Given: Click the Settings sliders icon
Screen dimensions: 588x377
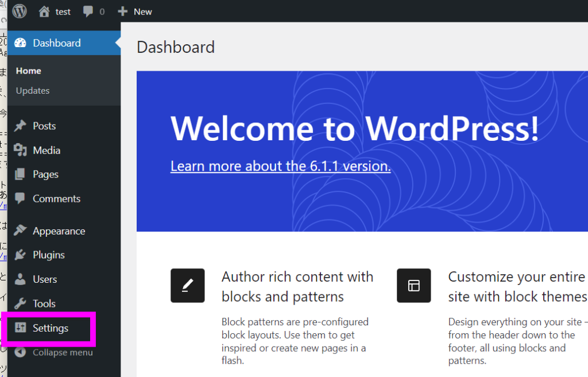Looking at the screenshot, I should (20, 328).
